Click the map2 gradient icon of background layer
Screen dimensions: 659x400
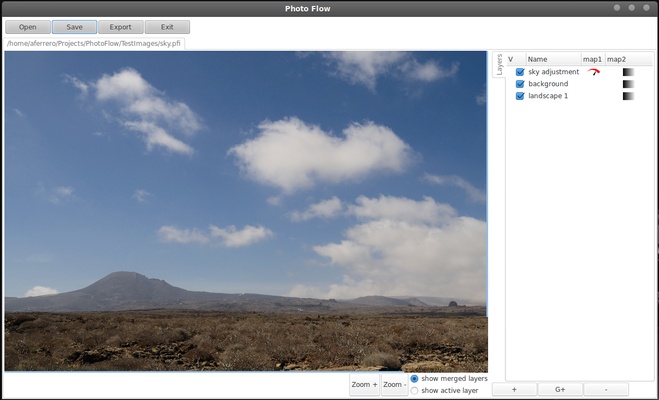point(628,84)
